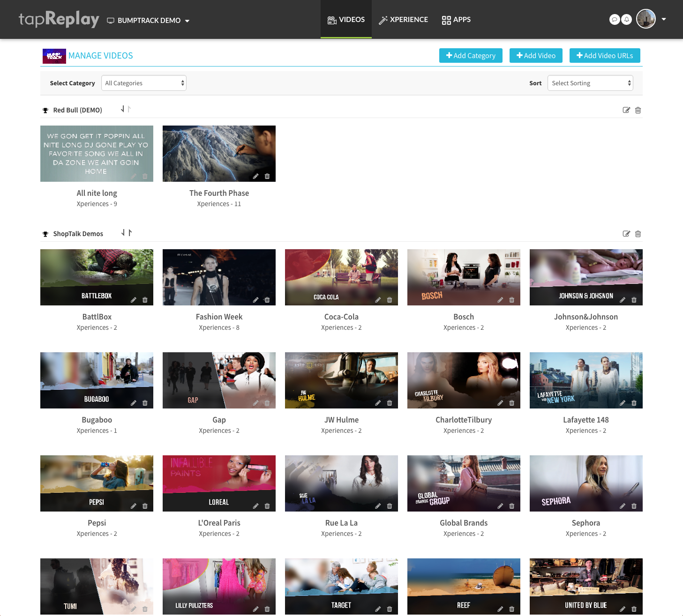The image size is (683, 616).
Task: Delete the United By Blue video
Action: (x=634, y=609)
